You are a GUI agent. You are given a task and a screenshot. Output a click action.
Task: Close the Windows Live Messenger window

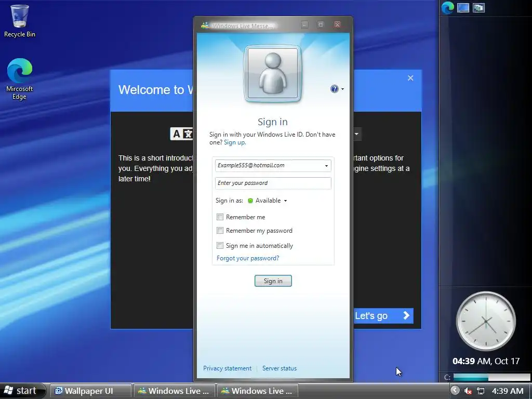(337, 25)
